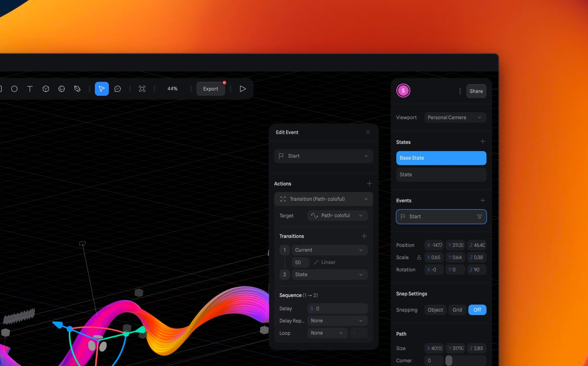Open the Target Path-coloful dropdown
Image resolution: width=588 pixels, height=366 pixels.
point(337,215)
